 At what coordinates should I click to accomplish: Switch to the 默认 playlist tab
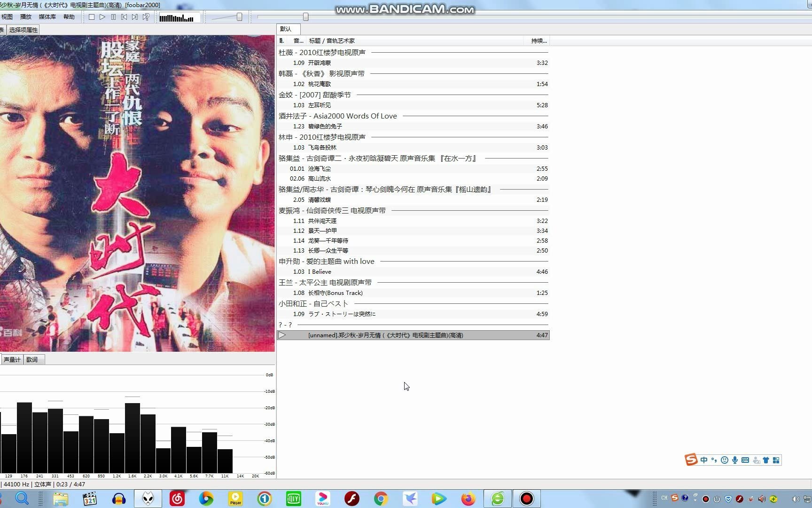(288, 29)
